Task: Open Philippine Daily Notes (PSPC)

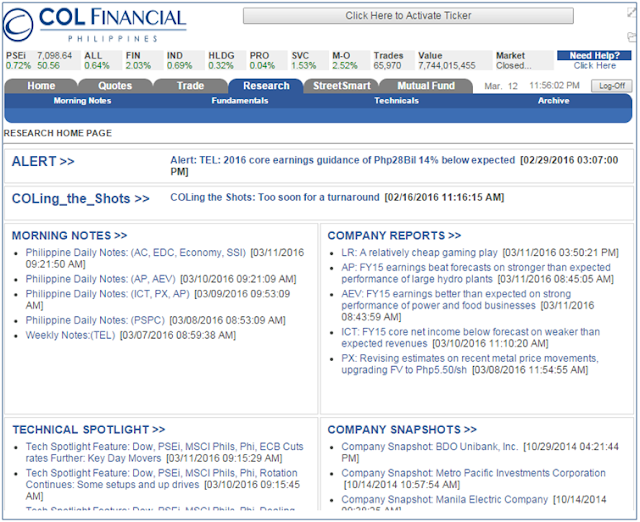Action: click(95, 320)
